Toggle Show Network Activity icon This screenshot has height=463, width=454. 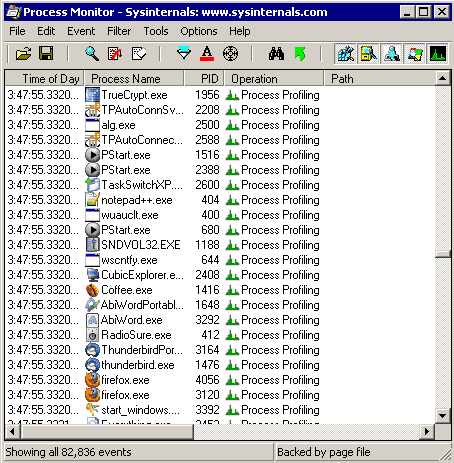pos(392,53)
